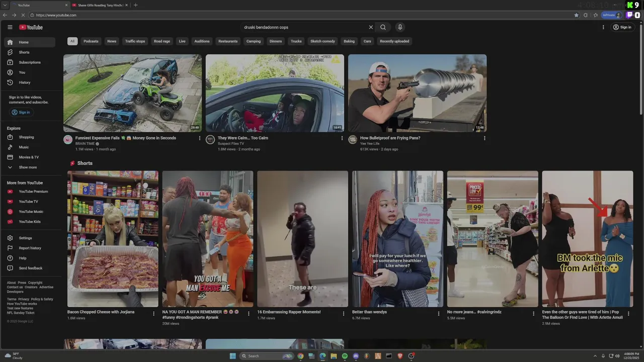The image size is (644, 362).
Task: Open Spotify from the taskbar
Action: (x=345, y=356)
